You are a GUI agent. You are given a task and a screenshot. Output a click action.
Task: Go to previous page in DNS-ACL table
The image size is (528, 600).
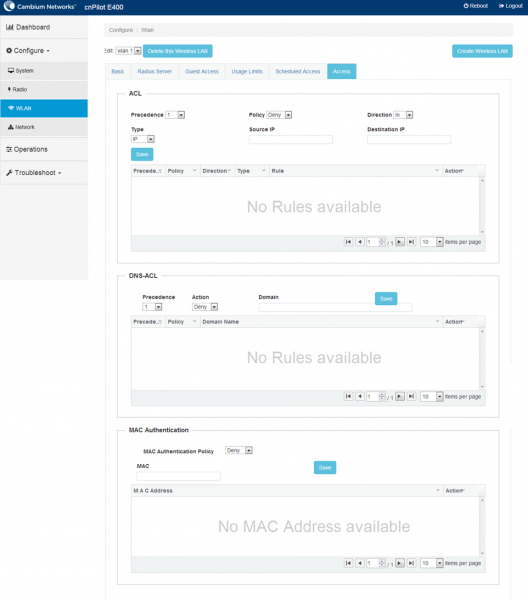tap(360, 396)
